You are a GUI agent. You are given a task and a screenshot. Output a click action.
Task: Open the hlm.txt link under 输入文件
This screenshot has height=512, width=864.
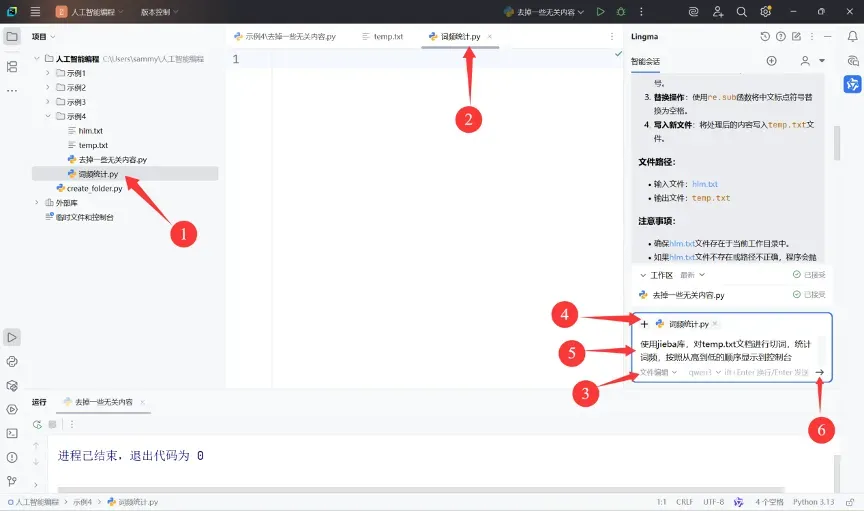(705, 184)
